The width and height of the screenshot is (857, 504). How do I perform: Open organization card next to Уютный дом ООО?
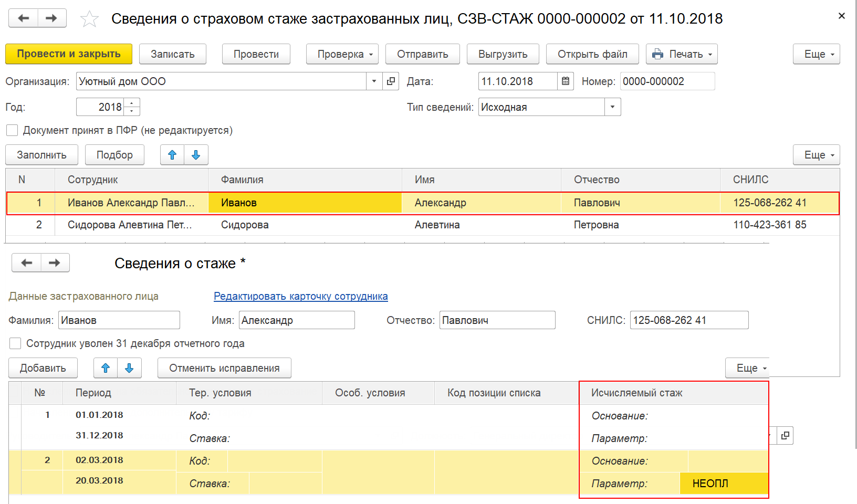[391, 81]
